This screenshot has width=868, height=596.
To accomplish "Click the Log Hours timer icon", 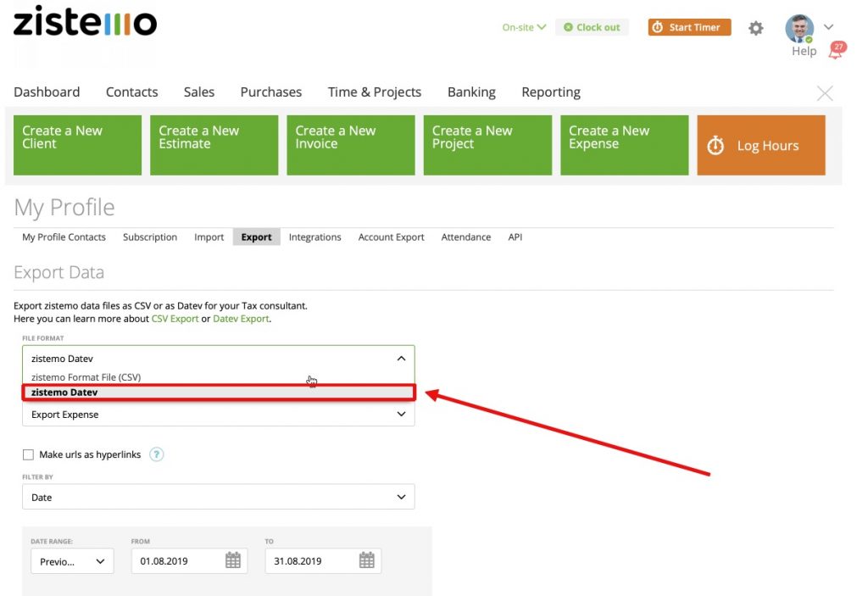I will point(716,145).
